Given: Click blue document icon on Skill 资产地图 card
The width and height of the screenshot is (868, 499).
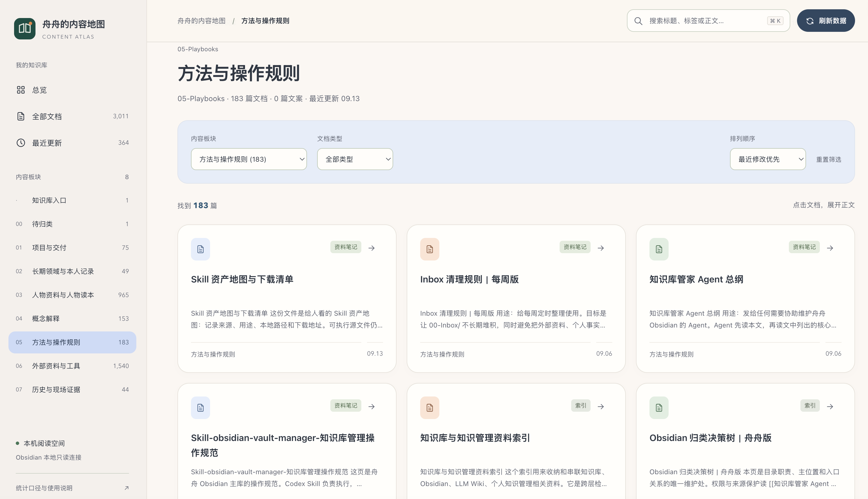Looking at the screenshot, I should (201, 249).
